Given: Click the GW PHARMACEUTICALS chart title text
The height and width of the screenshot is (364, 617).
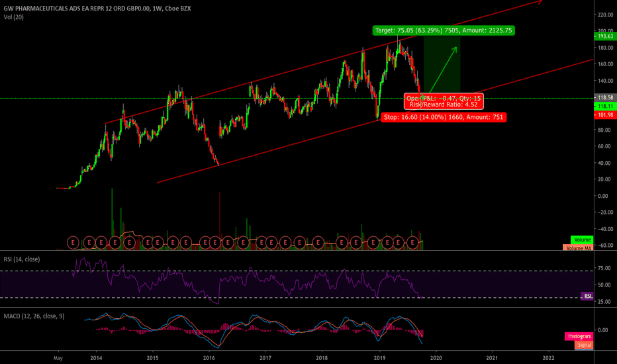Looking at the screenshot, I should point(97,8).
